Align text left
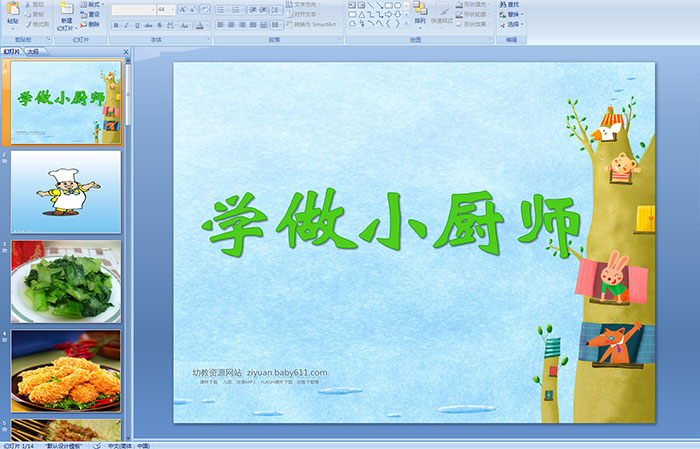This screenshot has width=700, height=449. (221, 25)
